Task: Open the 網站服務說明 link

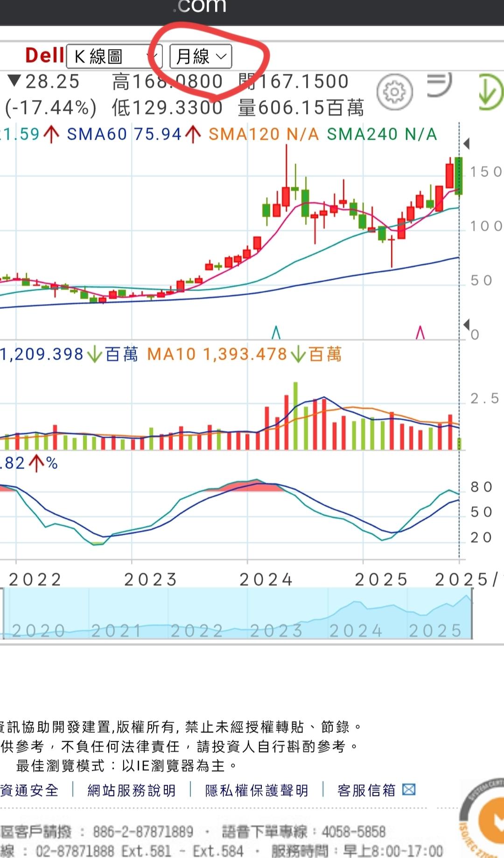Action: pyautogui.click(x=132, y=790)
